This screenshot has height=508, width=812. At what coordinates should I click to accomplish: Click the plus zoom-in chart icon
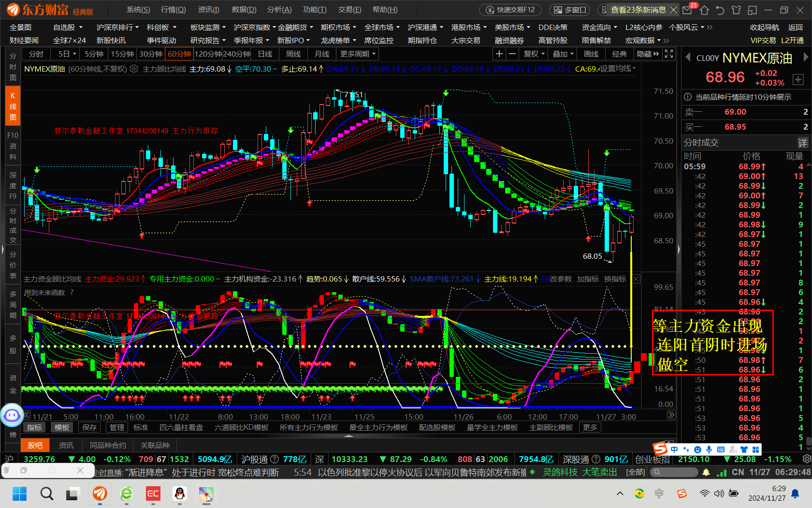coord(499,54)
